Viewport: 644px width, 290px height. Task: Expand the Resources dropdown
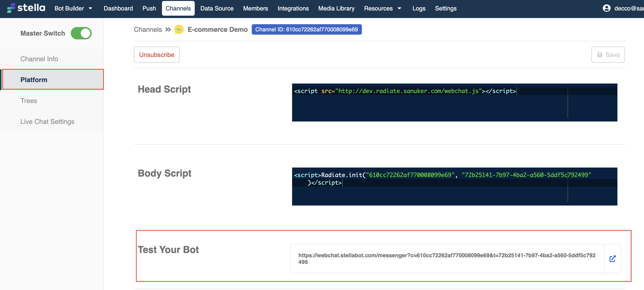click(x=383, y=8)
